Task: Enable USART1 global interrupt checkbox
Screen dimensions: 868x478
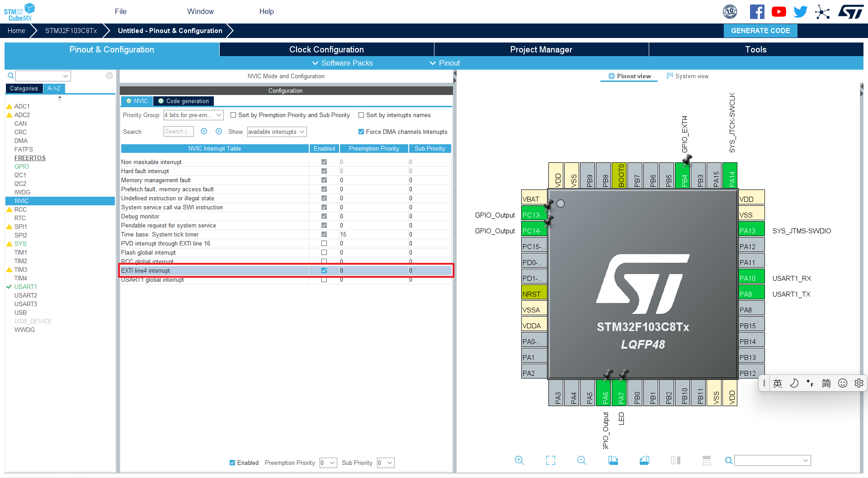Action: click(324, 279)
